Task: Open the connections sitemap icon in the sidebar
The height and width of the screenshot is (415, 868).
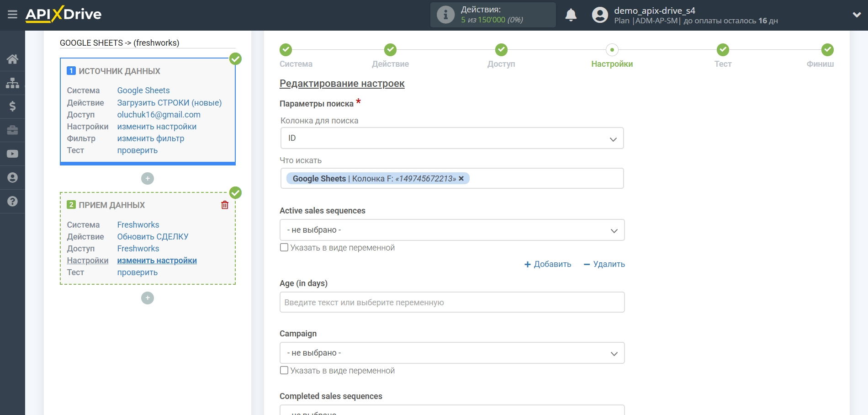Action: 12,83
